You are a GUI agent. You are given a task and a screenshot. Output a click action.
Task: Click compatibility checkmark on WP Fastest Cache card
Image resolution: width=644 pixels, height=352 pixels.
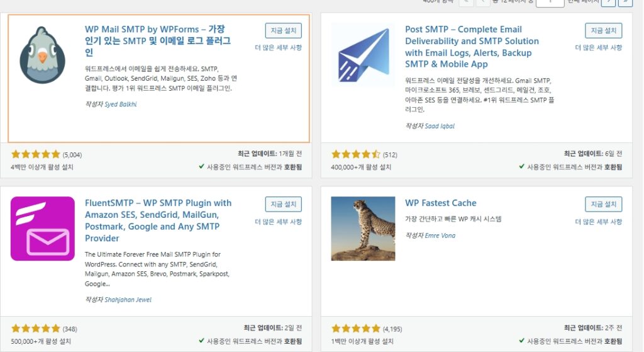[x=521, y=341]
